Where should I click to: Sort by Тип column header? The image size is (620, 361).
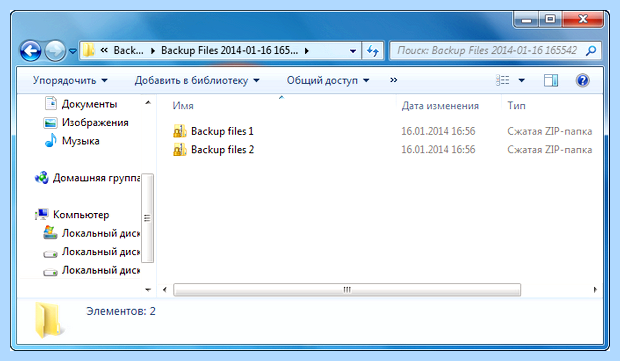pyautogui.click(x=516, y=106)
